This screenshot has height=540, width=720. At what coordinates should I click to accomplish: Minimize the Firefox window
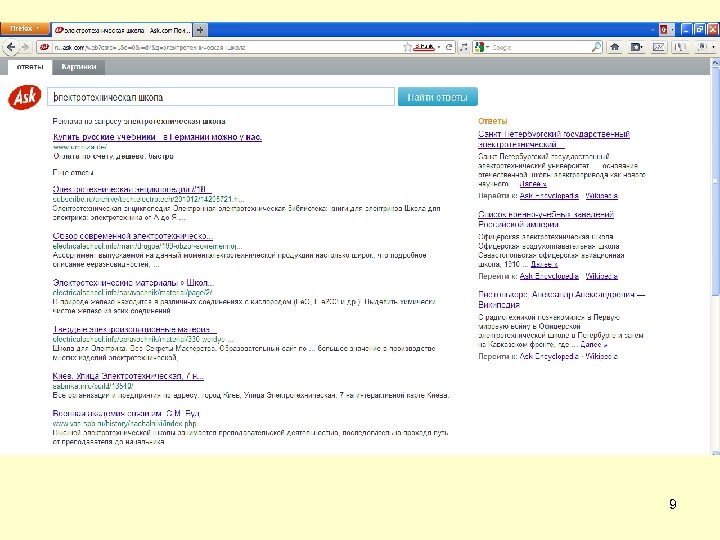click(x=686, y=29)
